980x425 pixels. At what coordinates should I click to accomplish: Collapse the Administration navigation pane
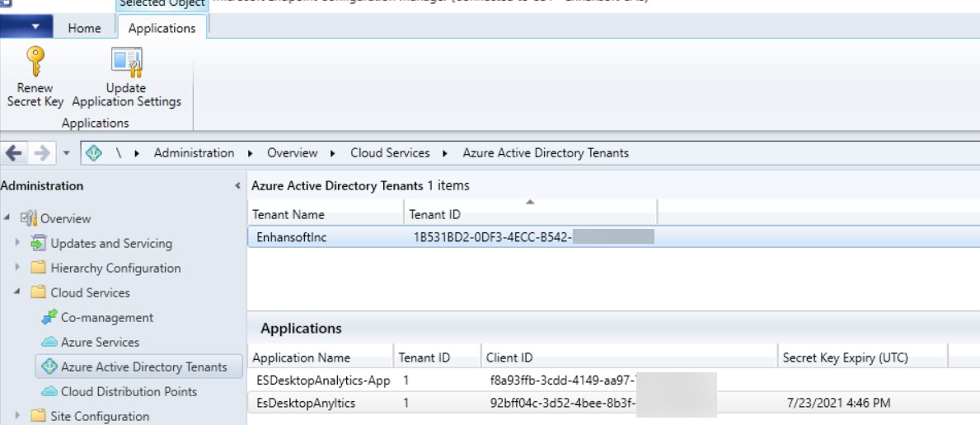click(237, 186)
